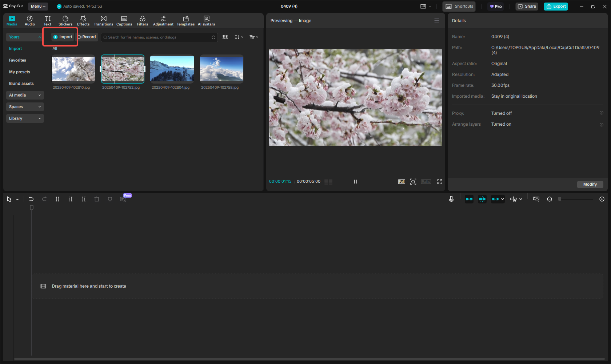Viewport: 611px width, 364px height.
Task: Open the Filters panel
Action: coord(143,20)
